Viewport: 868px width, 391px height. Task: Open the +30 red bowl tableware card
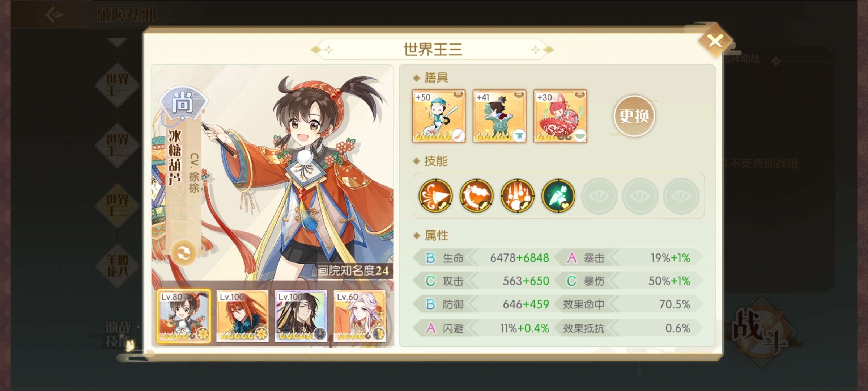click(560, 116)
